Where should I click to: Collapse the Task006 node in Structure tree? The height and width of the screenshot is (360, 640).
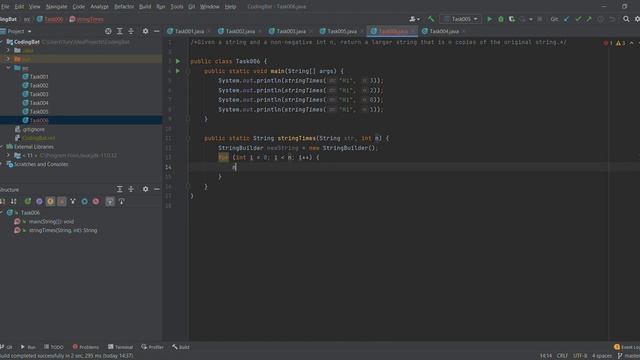pos(2,213)
